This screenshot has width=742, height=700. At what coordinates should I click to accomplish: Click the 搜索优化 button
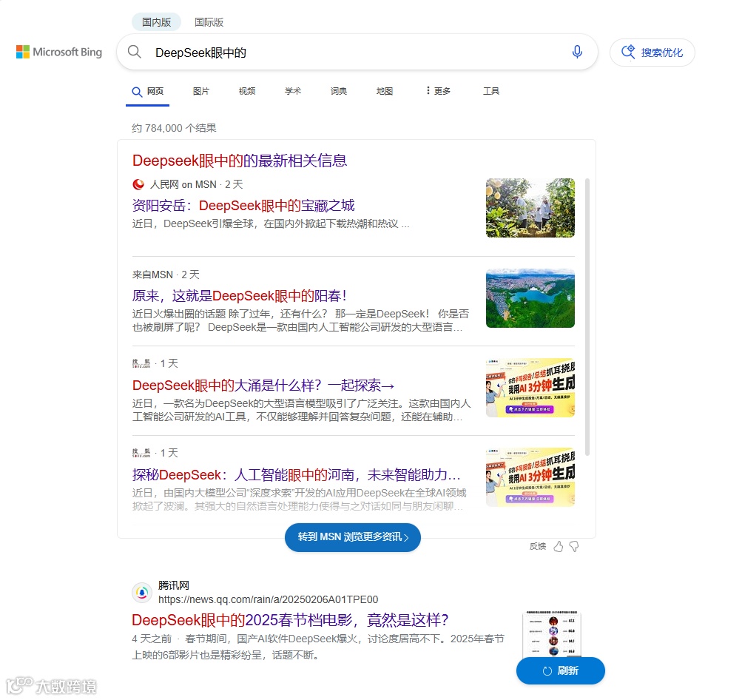point(652,53)
